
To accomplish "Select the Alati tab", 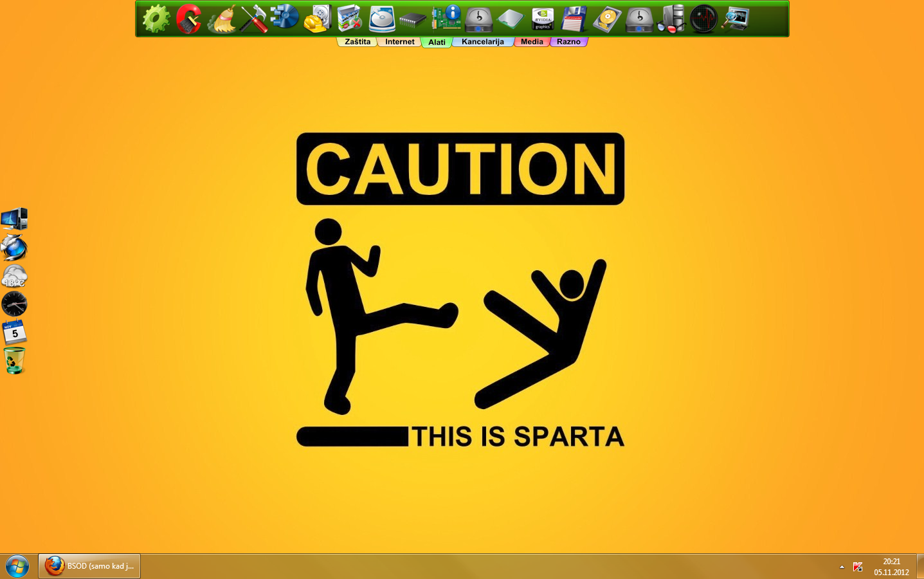I will [x=437, y=42].
